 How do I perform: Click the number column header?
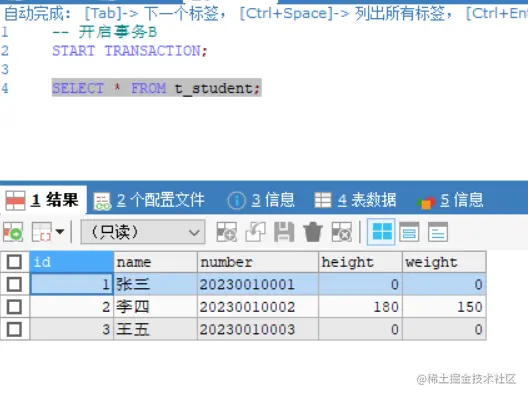258,262
